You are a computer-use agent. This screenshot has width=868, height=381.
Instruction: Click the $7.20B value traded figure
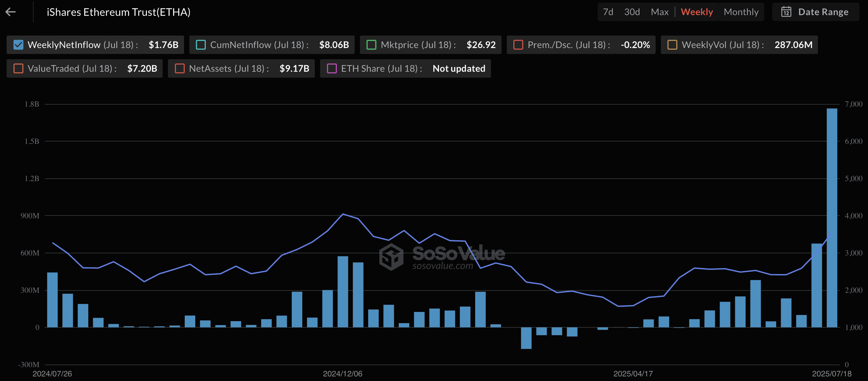(x=142, y=69)
